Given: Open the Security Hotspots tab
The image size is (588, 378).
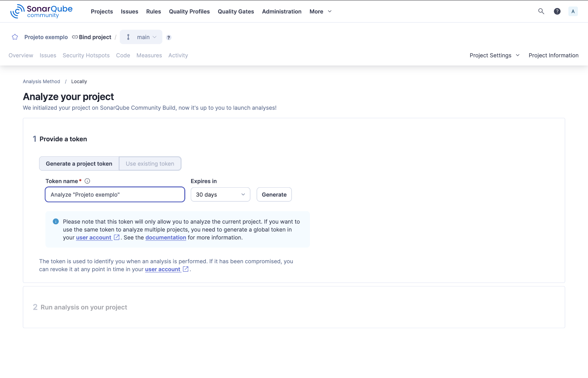Looking at the screenshot, I should click(x=86, y=55).
